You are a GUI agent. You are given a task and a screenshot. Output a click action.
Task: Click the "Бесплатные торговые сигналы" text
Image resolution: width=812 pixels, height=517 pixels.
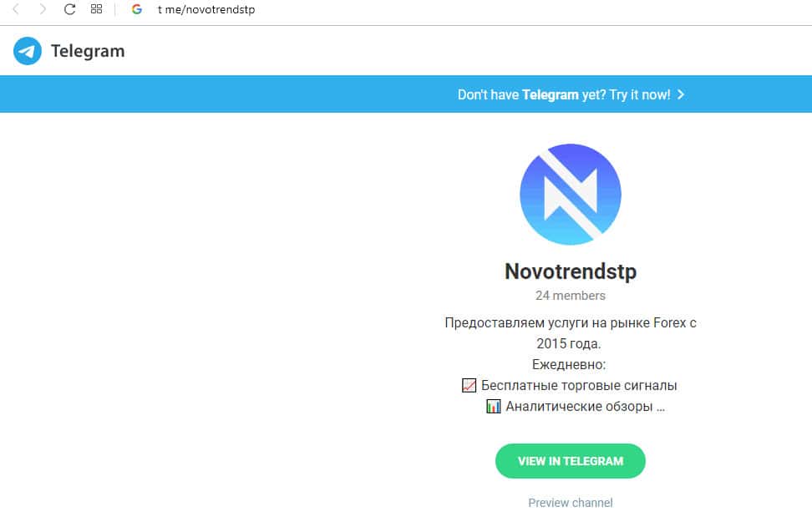(x=579, y=386)
